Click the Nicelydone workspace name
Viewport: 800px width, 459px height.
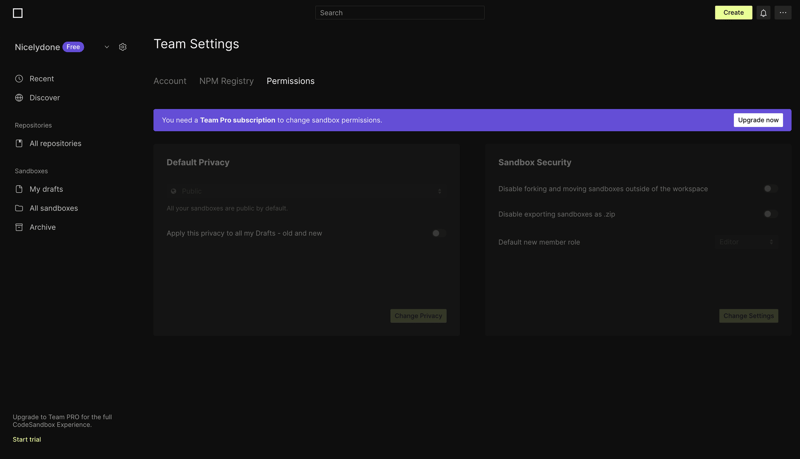point(37,47)
